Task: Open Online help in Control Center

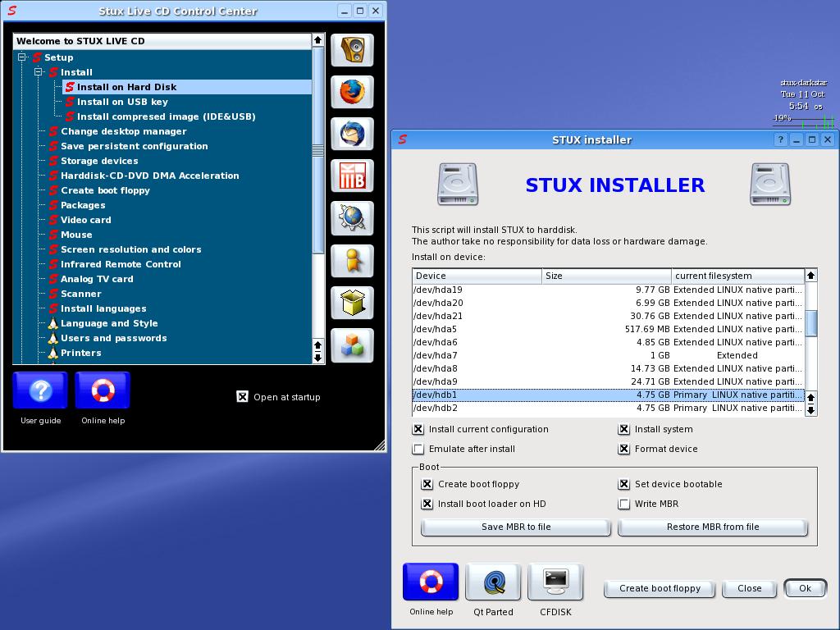Action: [x=103, y=390]
